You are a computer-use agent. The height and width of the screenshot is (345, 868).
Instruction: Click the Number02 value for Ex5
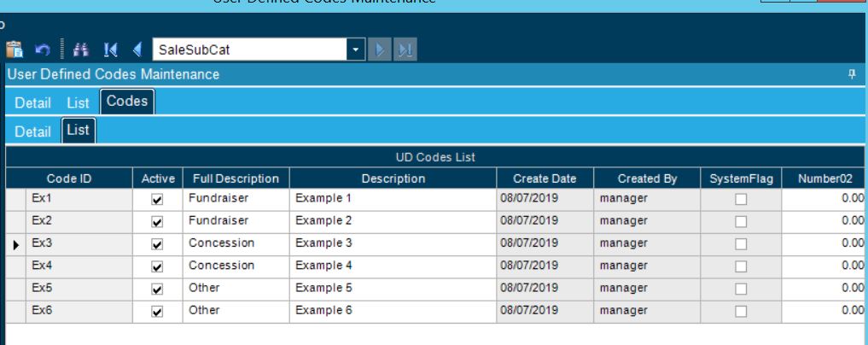tap(824, 289)
